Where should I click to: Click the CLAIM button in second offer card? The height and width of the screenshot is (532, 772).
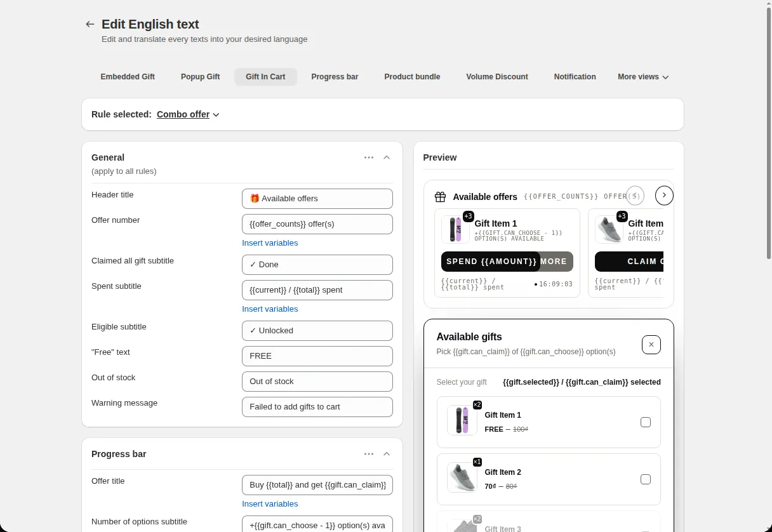[x=629, y=262]
